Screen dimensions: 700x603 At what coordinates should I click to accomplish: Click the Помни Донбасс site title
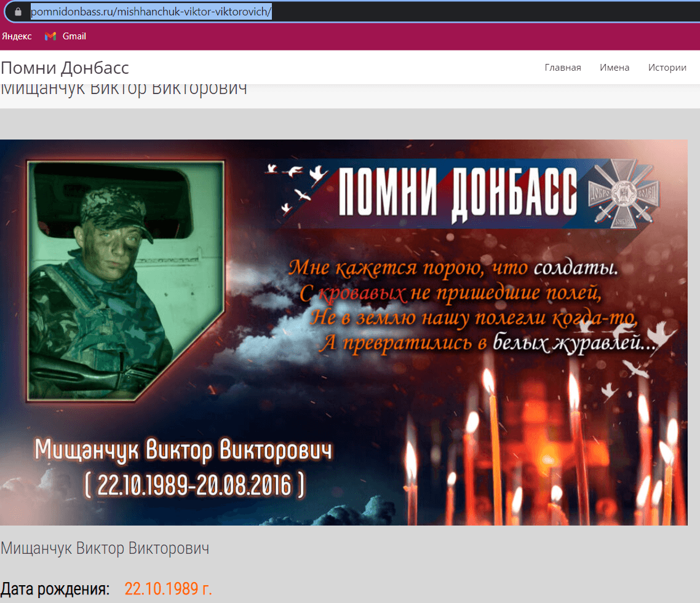65,68
